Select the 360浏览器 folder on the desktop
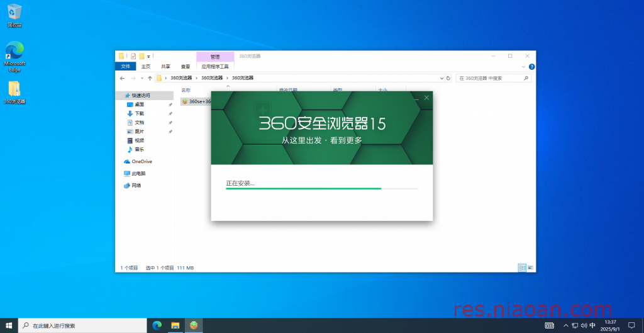 (x=15, y=92)
